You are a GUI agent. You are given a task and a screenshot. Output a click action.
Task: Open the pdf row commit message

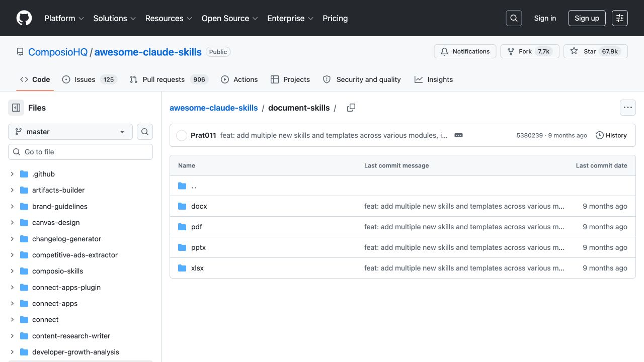coord(464,227)
